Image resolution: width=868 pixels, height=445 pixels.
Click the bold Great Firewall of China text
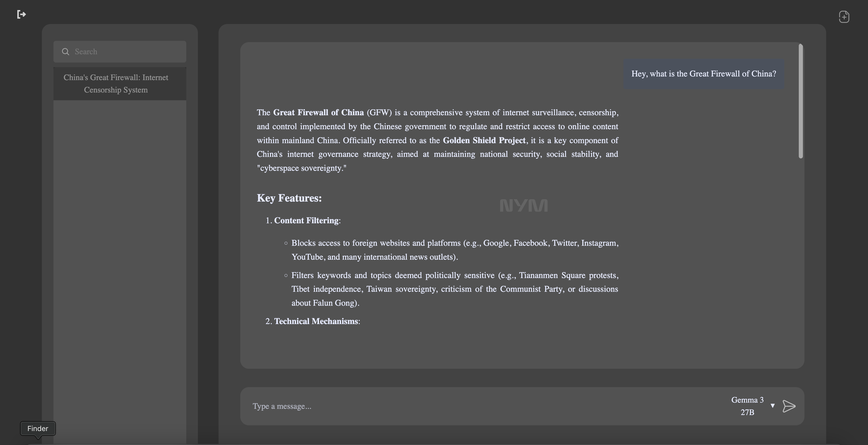click(x=319, y=112)
